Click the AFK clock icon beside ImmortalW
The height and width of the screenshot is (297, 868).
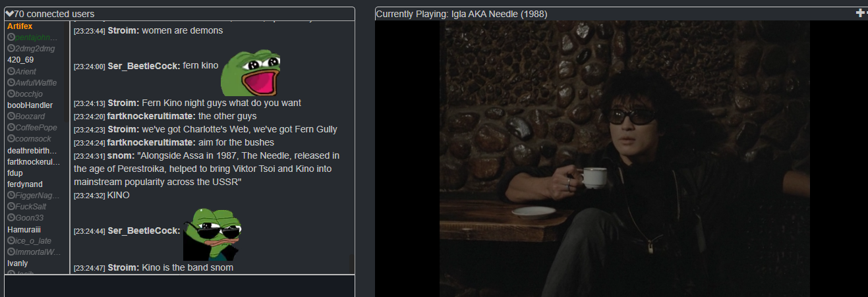coord(11,252)
